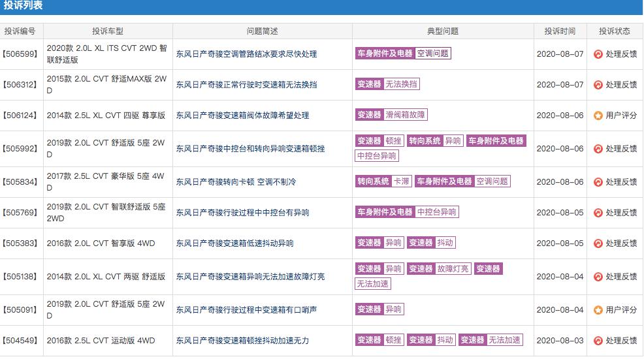This screenshot has height=359, width=644.
Task: Click 典型问题 column header
Action: [443, 31]
